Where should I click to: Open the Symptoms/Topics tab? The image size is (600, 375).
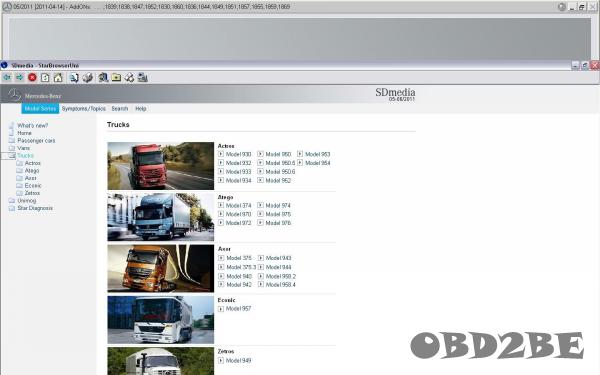pos(83,109)
